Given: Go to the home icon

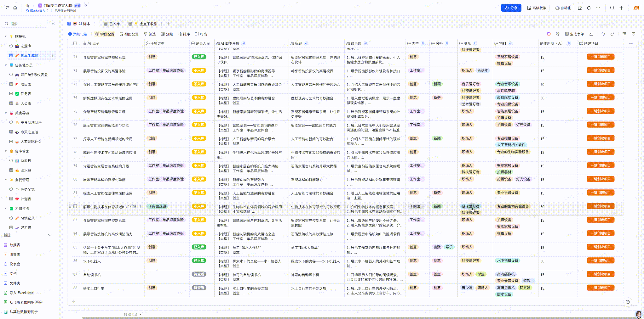Looking at the screenshot, I should click(x=15, y=8).
